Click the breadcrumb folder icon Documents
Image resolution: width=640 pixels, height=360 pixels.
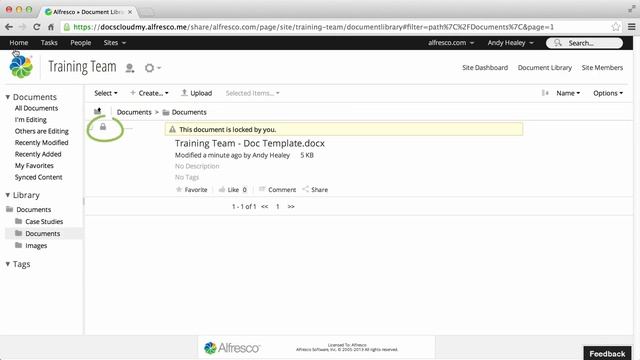tap(166, 112)
